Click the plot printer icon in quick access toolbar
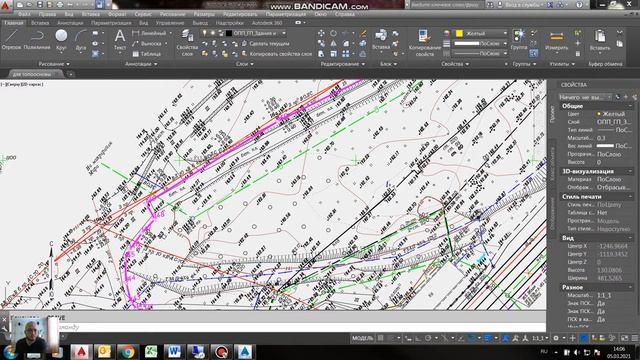 pyautogui.click(x=60, y=4)
